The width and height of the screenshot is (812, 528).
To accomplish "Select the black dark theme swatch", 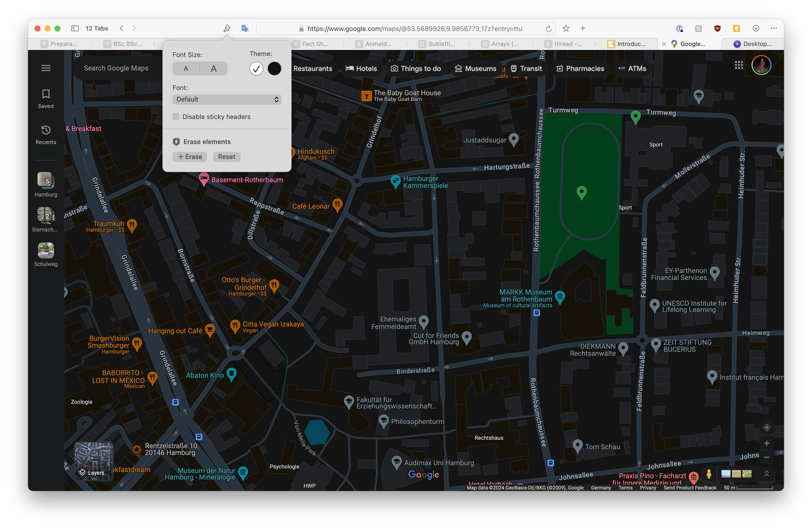I will 274,68.
